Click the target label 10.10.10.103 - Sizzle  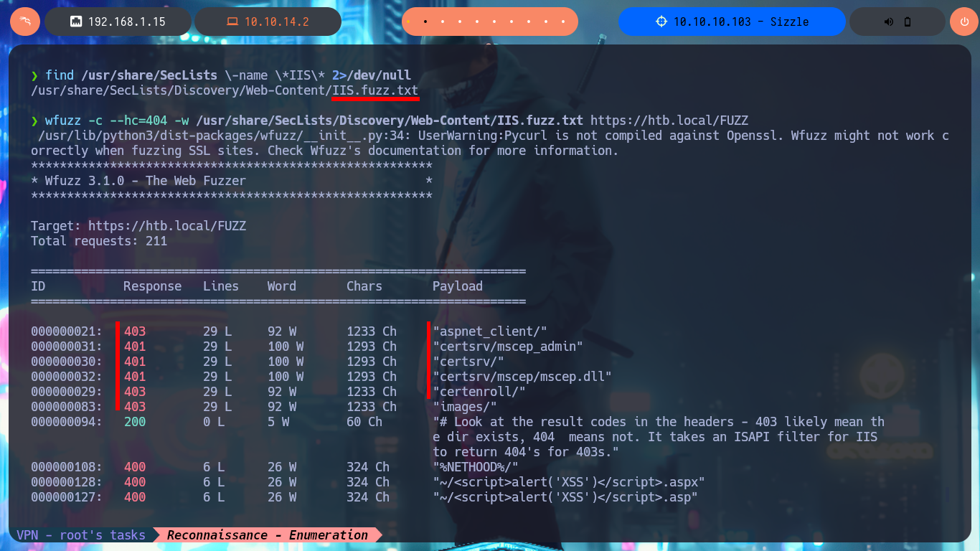click(741, 22)
